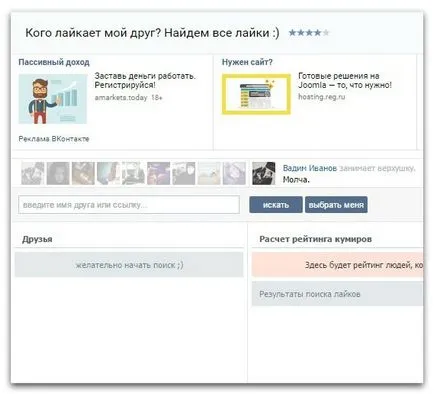
Task: Click fourth avatar in the user strip
Action: click(x=108, y=173)
